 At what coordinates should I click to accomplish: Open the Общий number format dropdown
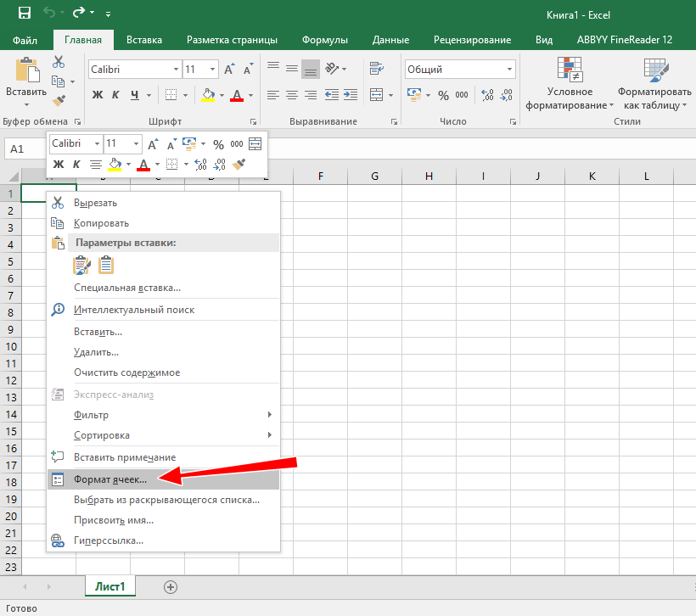pyautogui.click(x=509, y=70)
